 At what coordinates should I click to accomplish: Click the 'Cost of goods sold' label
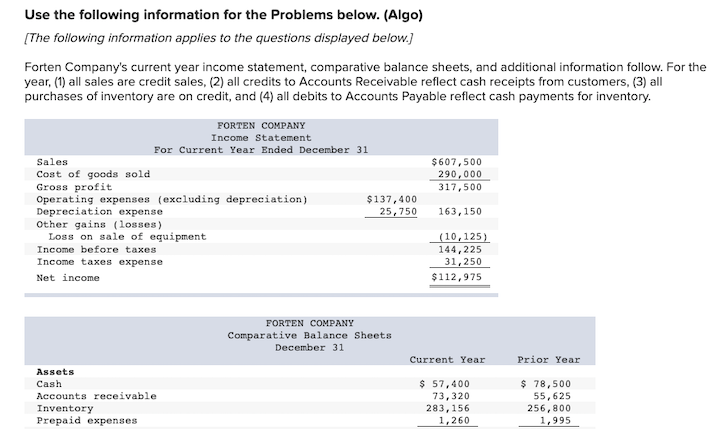pyautogui.click(x=93, y=174)
